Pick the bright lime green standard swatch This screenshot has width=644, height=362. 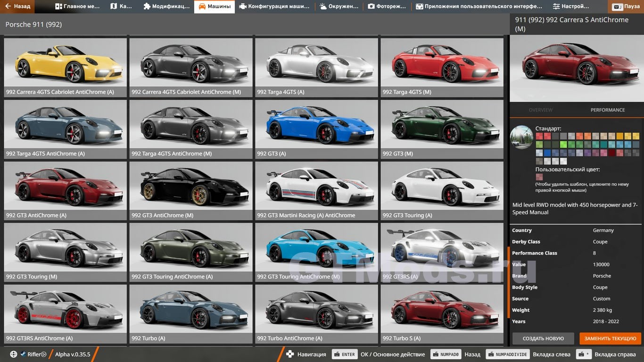(x=563, y=144)
